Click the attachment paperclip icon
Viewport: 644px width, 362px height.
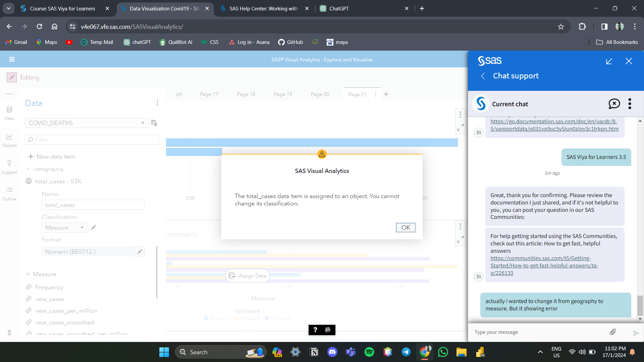pyautogui.click(x=613, y=332)
